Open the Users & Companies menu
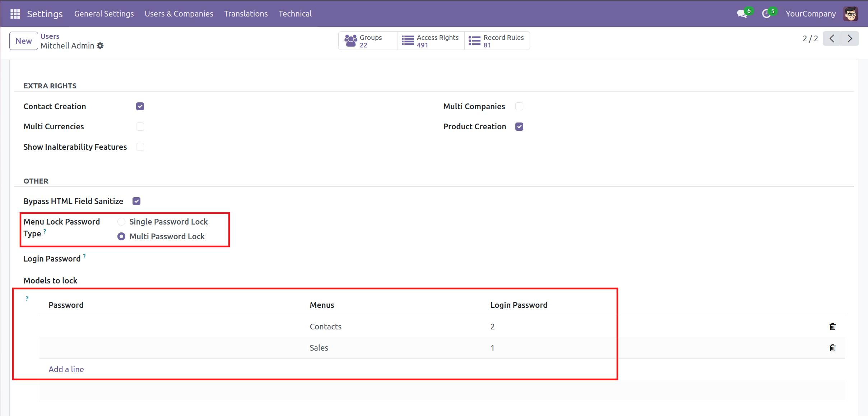The image size is (868, 416). [x=179, y=14]
